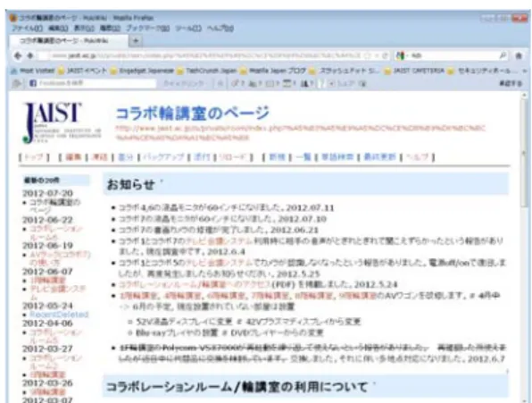
Task: Open the ツール menu
Action: [188, 29]
